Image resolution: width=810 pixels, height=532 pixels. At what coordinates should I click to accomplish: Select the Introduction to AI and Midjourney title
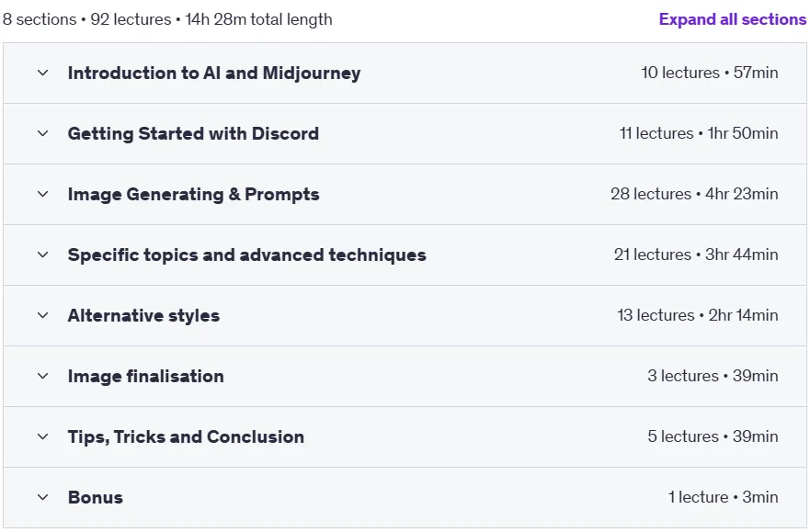click(x=214, y=74)
